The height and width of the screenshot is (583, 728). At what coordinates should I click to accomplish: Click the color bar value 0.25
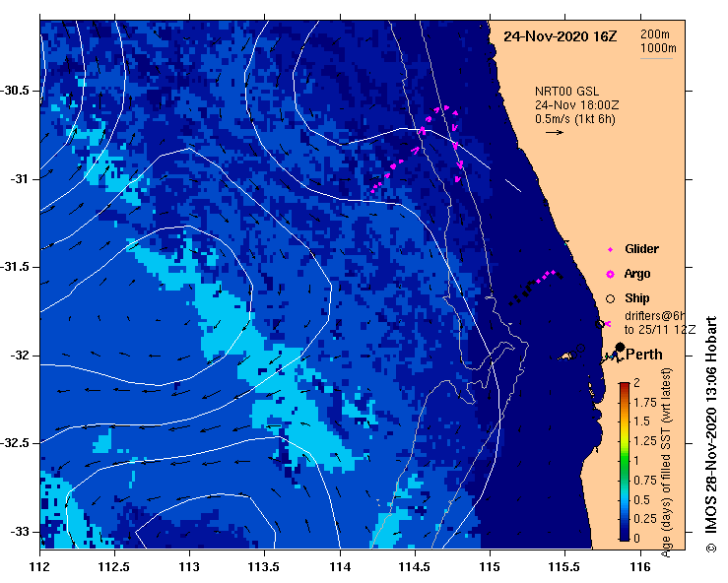coord(645,519)
